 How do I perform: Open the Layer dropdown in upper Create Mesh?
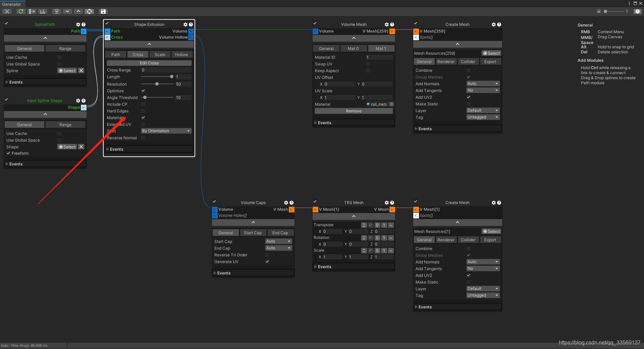[483, 110]
